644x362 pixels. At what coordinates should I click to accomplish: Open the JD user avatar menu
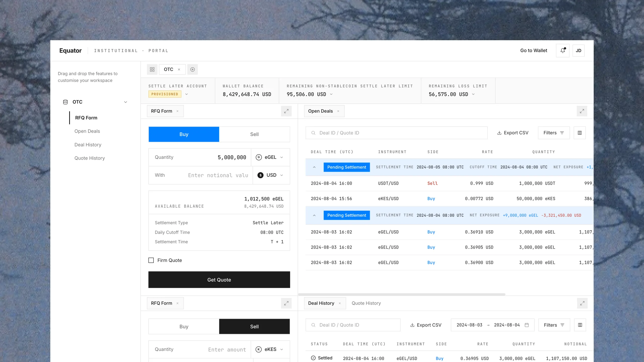pos(578,51)
